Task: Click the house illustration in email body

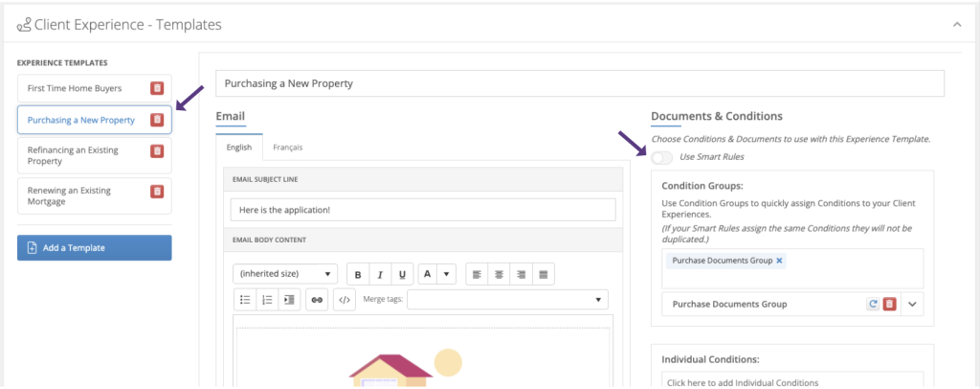Action: (391, 370)
